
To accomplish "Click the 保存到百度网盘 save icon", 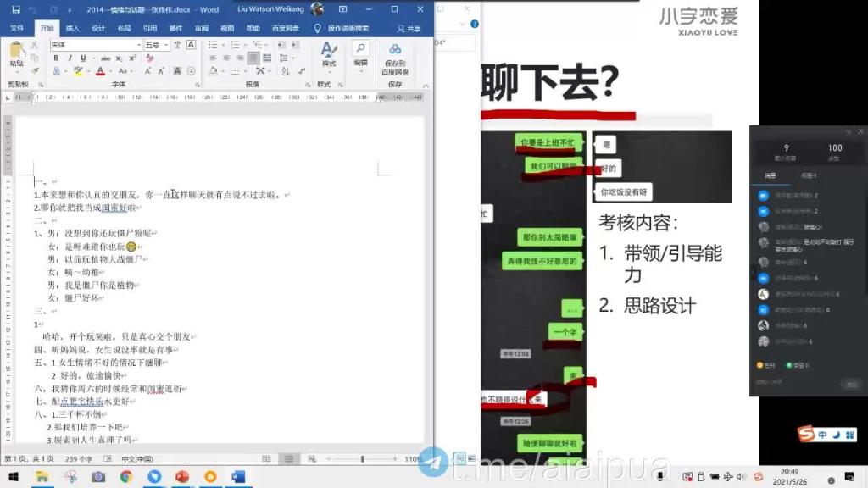I will click(x=395, y=59).
